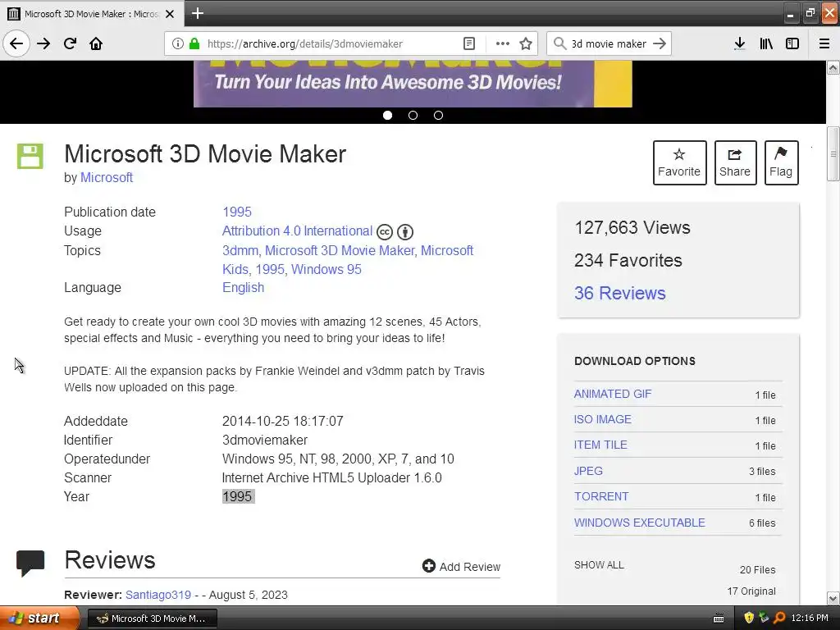Click the taskbar clock 12:16 PM
The height and width of the screenshot is (630, 840).
[810, 618]
